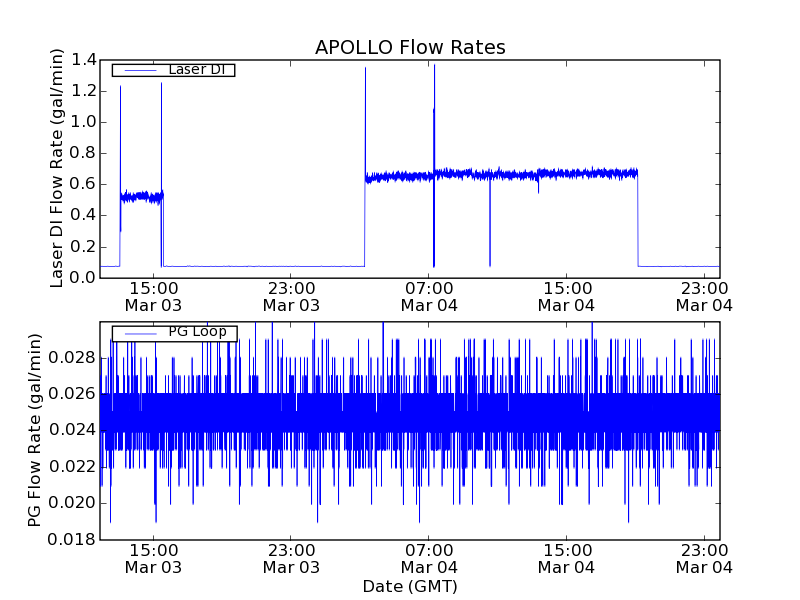Click the 0.6 tick on Laser DI axis
The width and height of the screenshot is (800, 600).
(x=84, y=185)
